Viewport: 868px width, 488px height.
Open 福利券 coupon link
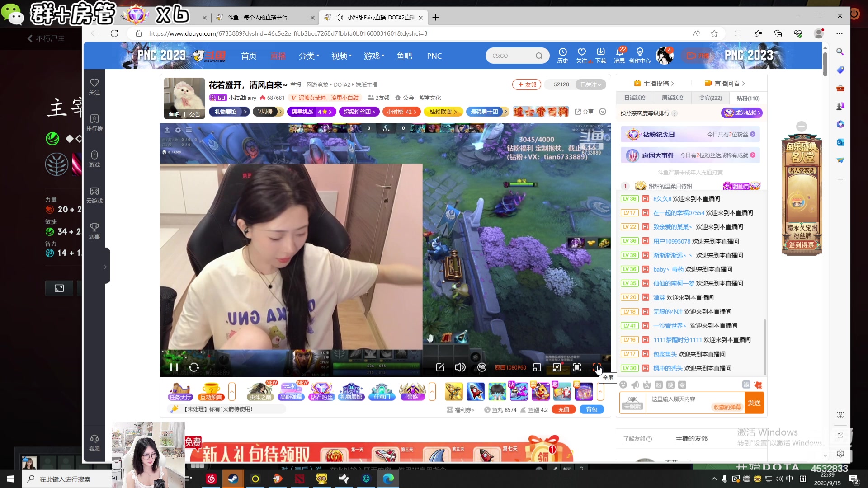coord(461,410)
